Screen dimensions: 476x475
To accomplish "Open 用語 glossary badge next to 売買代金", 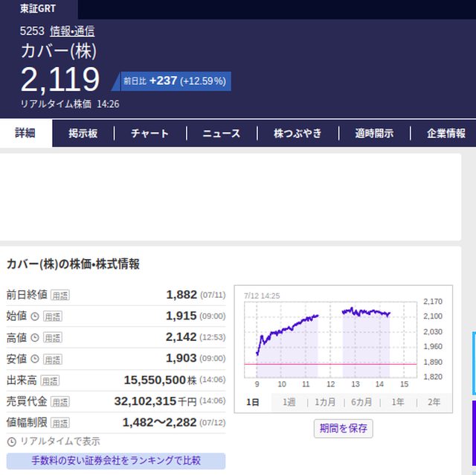I will pyautogui.click(x=59, y=402).
